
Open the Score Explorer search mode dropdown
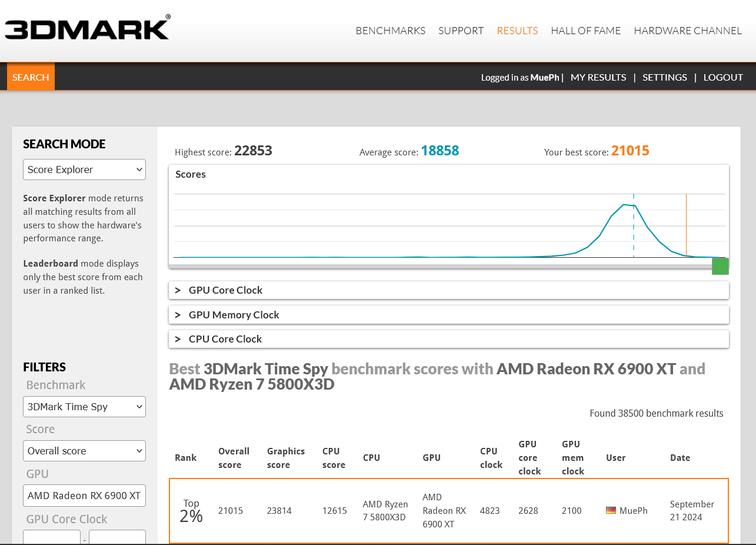tap(84, 170)
